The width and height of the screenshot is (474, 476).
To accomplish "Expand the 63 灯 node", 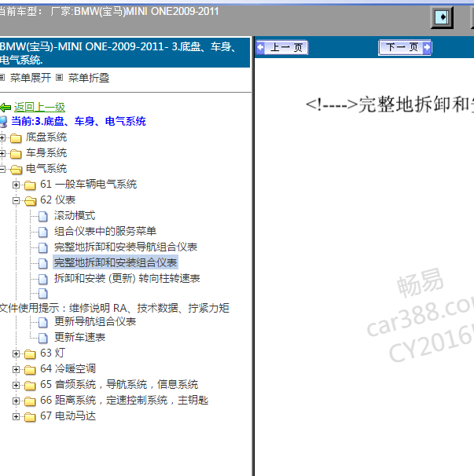I will (16, 353).
